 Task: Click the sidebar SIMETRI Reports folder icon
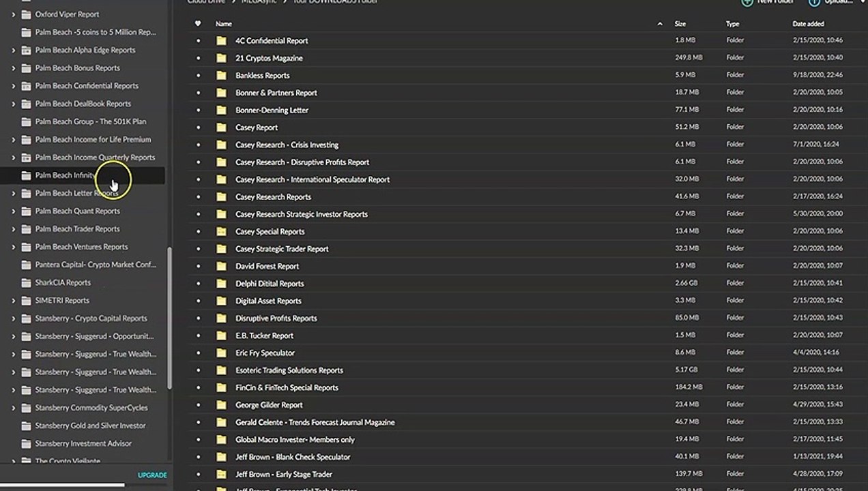point(27,301)
